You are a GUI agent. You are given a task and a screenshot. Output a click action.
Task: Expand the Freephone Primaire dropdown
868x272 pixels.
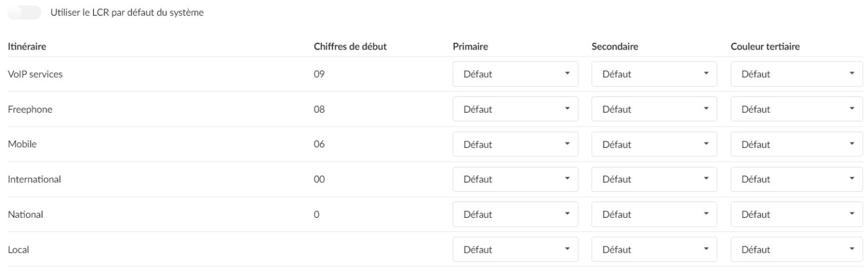tap(515, 109)
